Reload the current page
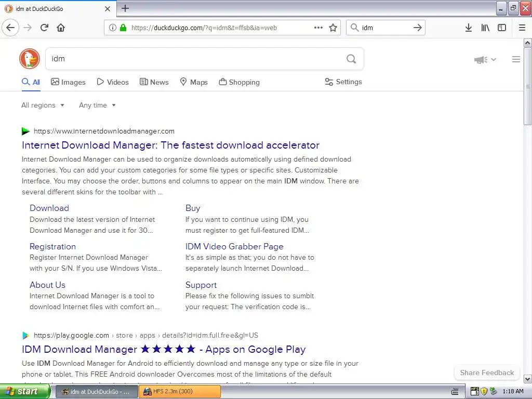Viewport: 532px width, 399px height. (45, 28)
